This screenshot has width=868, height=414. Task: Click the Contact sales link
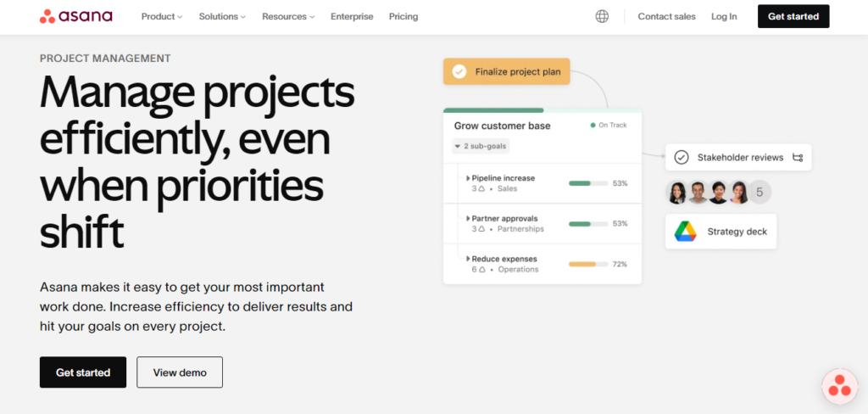click(x=666, y=17)
